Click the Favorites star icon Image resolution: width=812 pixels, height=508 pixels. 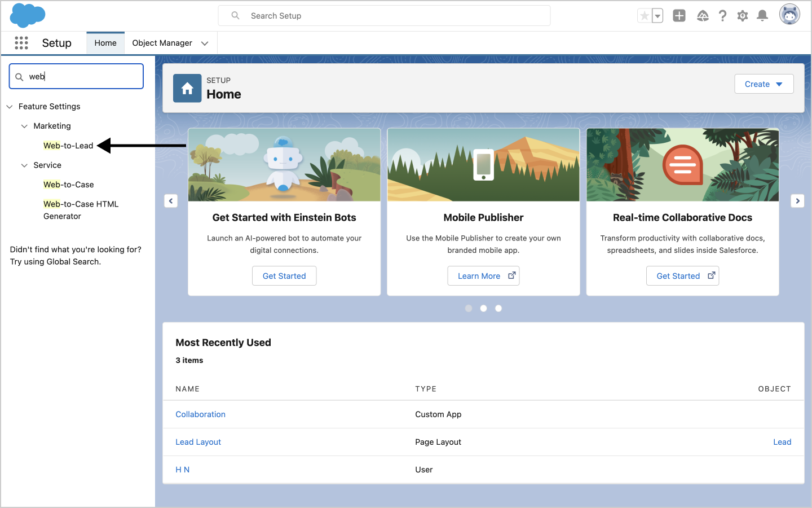click(x=644, y=16)
